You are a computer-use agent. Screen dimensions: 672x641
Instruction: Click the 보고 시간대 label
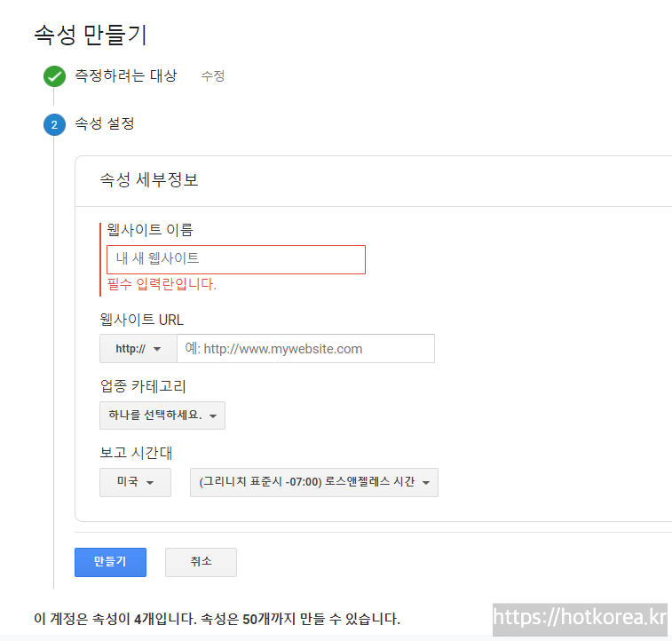tap(136, 453)
